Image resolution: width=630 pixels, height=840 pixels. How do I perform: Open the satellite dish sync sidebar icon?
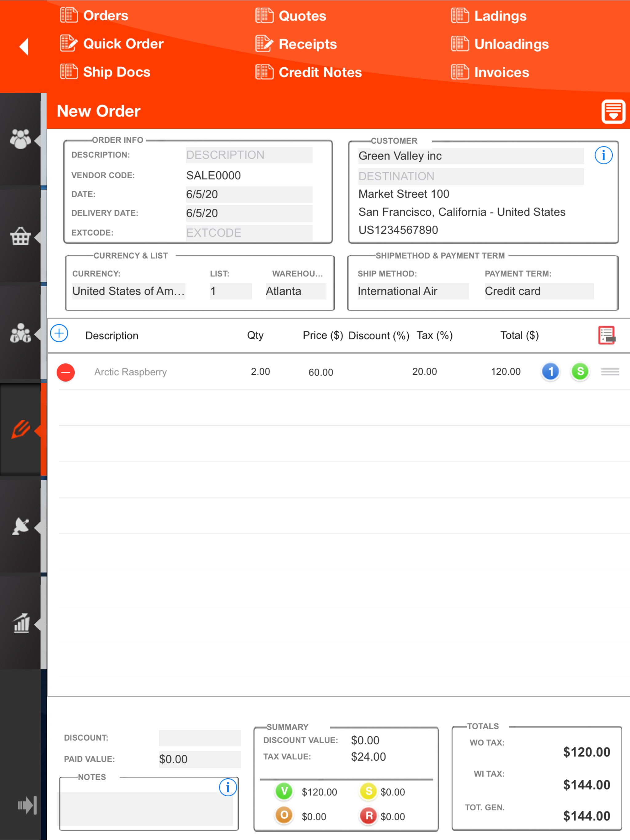click(x=21, y=526)
